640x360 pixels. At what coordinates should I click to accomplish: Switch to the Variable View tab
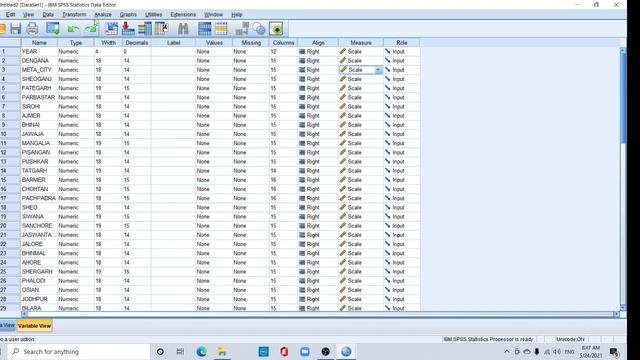[x=35, y=326]
